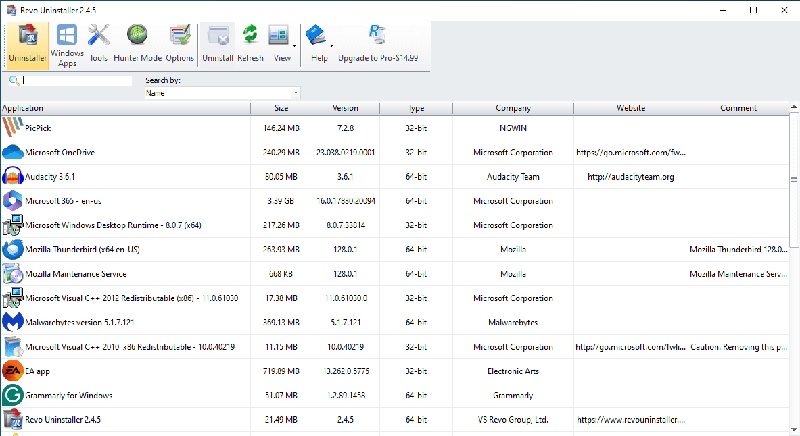Click the search magnifier icon
This screenshot has width=800, height=436.
pyautogui.click(x=14, y=80)
